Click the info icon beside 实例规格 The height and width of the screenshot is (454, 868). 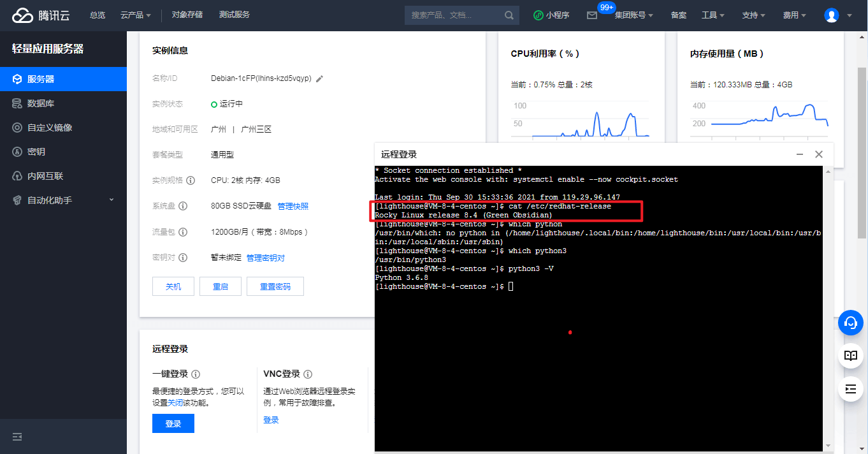(x=191, y=180)
